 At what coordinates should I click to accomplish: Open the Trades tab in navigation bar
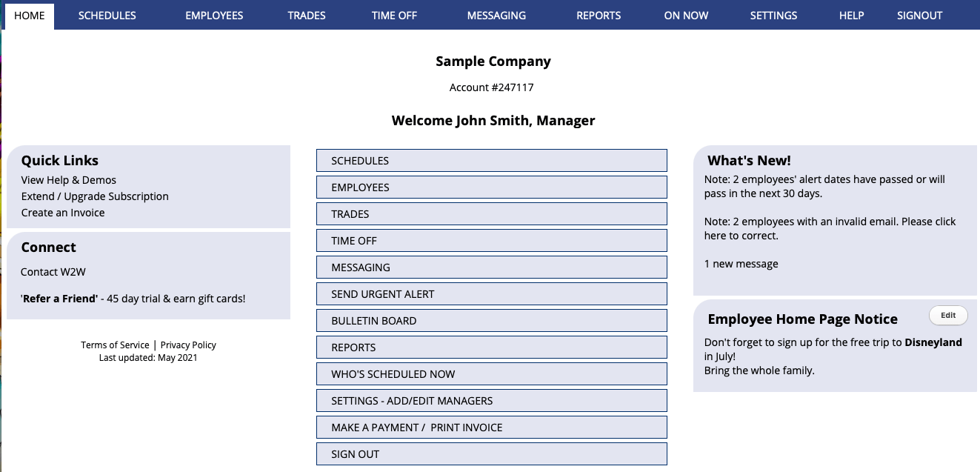[307, 16]
